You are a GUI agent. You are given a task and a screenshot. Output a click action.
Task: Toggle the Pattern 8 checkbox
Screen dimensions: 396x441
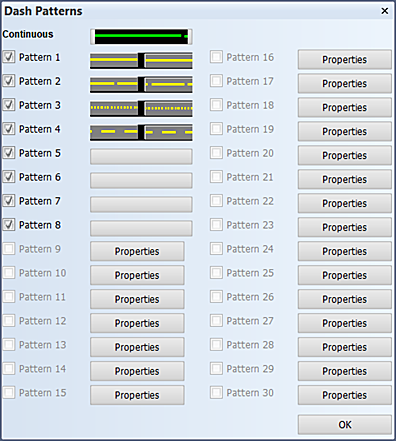pyautogui.click(x=9, y=225)
